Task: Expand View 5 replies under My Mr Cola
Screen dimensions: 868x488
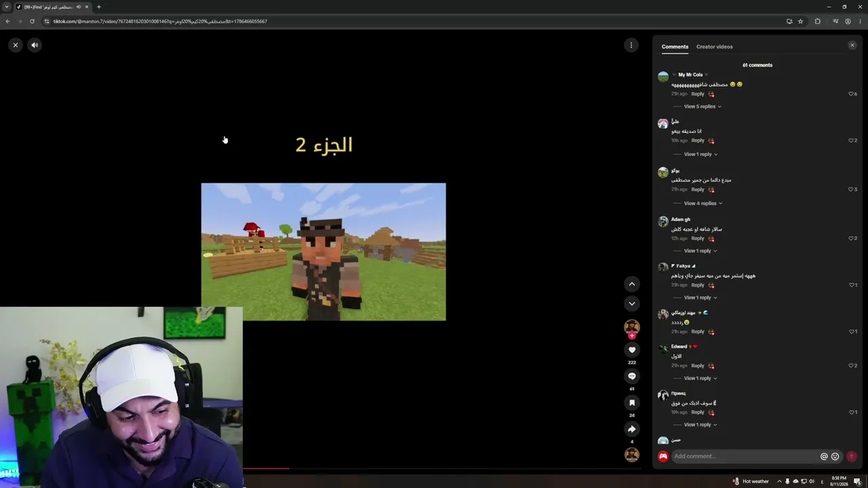Action: pyautogui.click(x=703, y=106)
